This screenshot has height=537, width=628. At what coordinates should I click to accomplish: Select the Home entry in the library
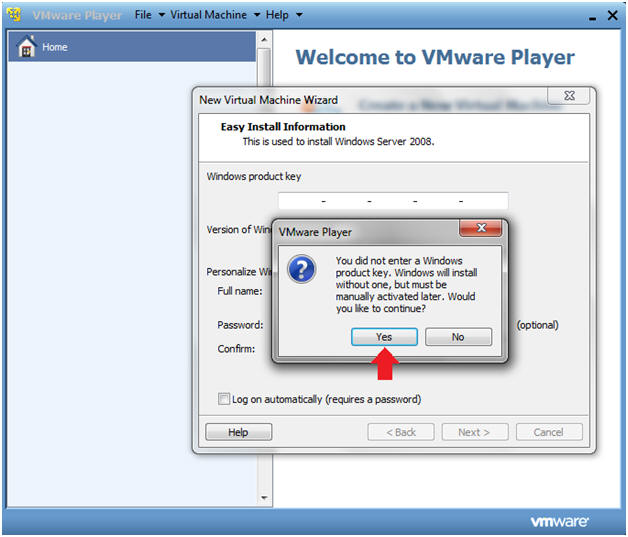132,46
